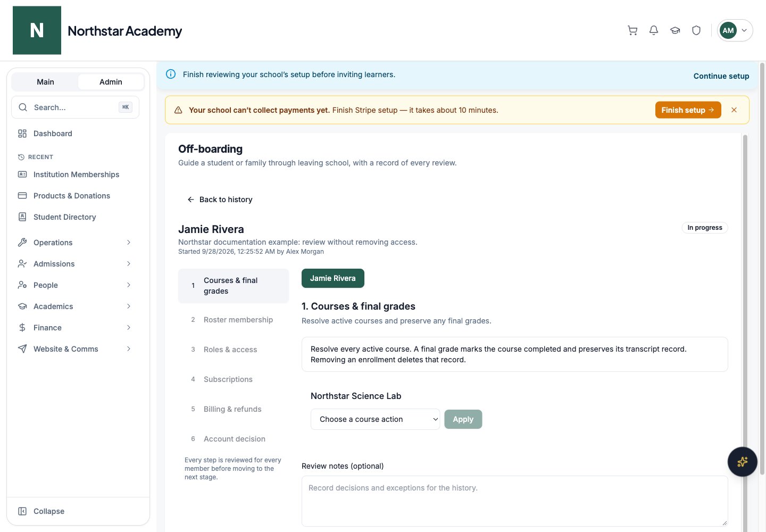This screenshot has width=766, height=532.
Task: Click the Collapse sidebar icon
Action: coord(22,511)
